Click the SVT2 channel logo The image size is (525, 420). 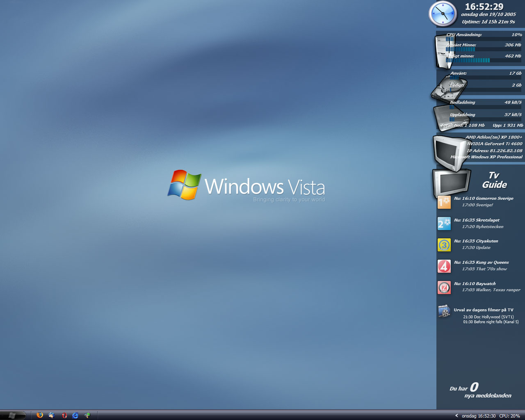click(x=444, y=224)
